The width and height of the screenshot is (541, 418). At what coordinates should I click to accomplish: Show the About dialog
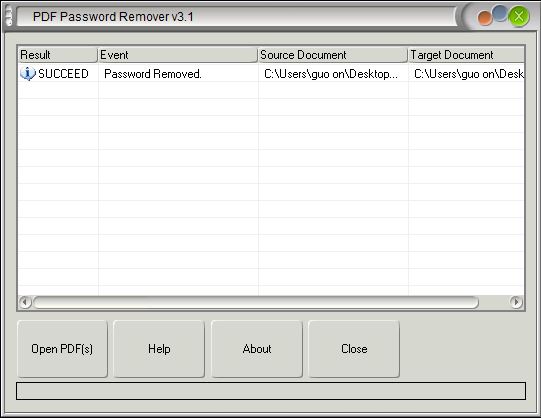coord(257,349)
